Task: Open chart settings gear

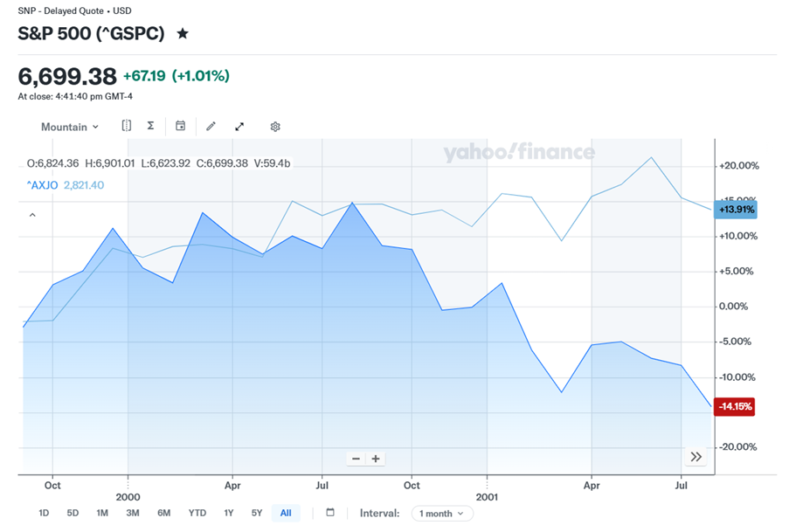Action: [x=274, y=127]
